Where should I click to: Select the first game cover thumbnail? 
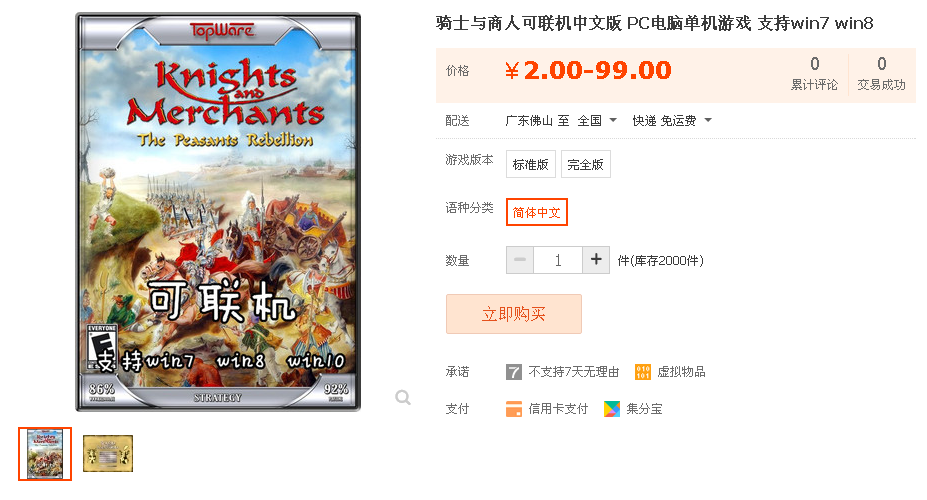pyautogui.click(x=45, y=454)
